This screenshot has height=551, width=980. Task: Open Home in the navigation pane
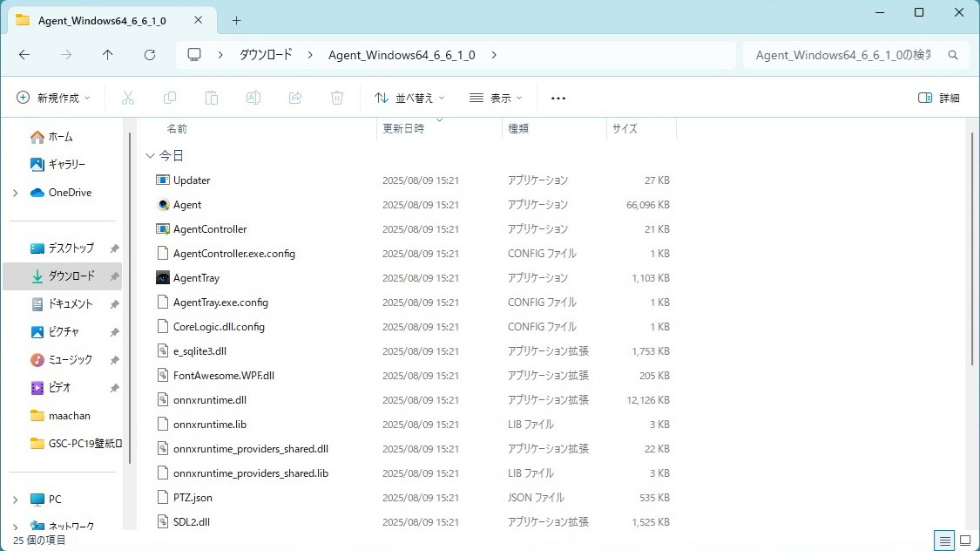(x=51, y=136)
